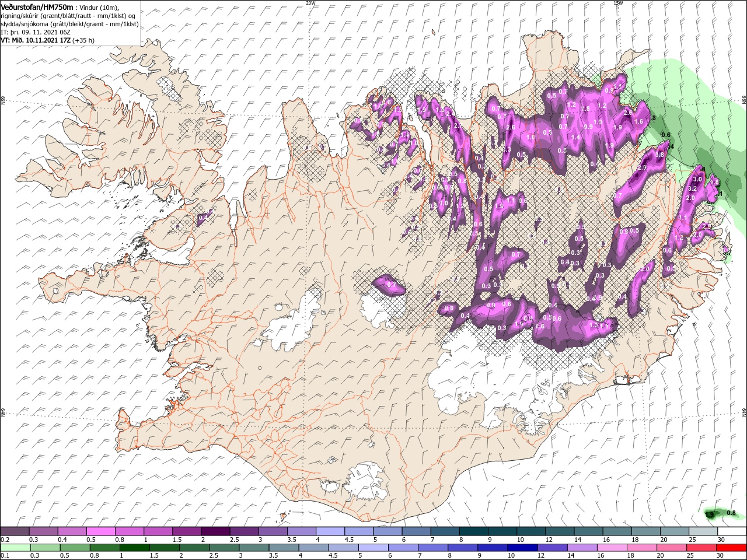The width and height of the screenshot is (747, 560).
Task: Click the Veðurstofan/HM750m title text
Action: 37,6
